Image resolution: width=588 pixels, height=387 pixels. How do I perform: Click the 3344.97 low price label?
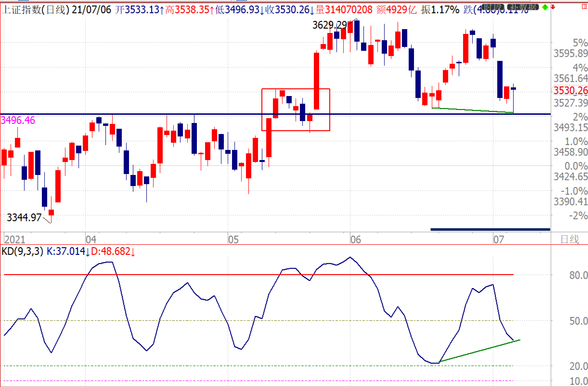tap(24, 218)
